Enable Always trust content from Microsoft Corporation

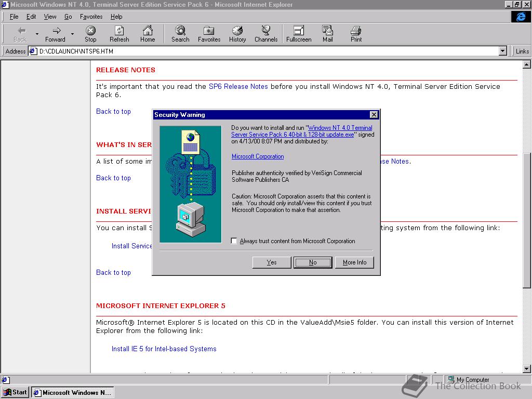coord(234,241)
